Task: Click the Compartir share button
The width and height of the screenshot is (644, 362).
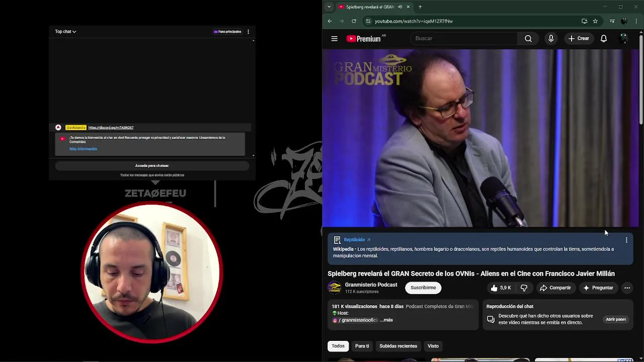Action: coord(555,288)
